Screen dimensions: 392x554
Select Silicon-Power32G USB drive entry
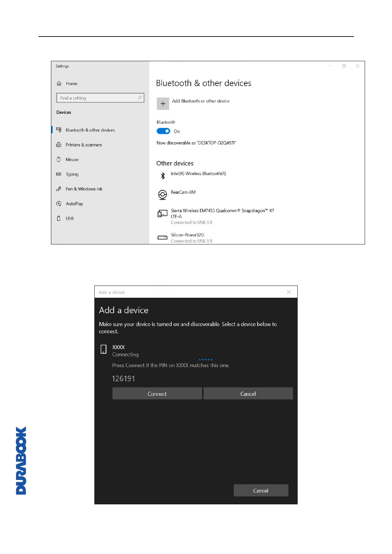187,235
